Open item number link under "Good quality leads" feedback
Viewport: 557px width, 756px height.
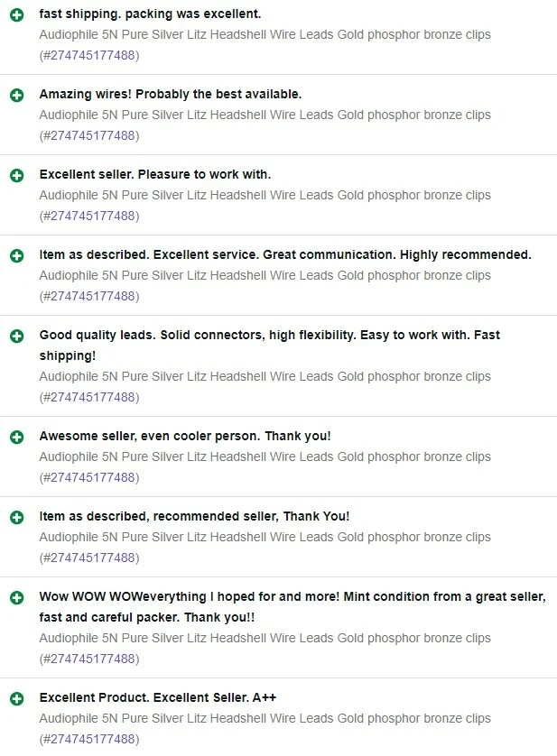click(89, 398)
